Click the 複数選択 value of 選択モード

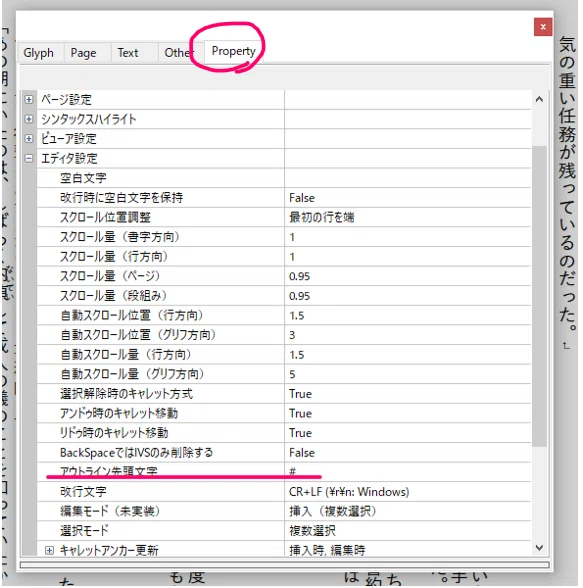312,531
